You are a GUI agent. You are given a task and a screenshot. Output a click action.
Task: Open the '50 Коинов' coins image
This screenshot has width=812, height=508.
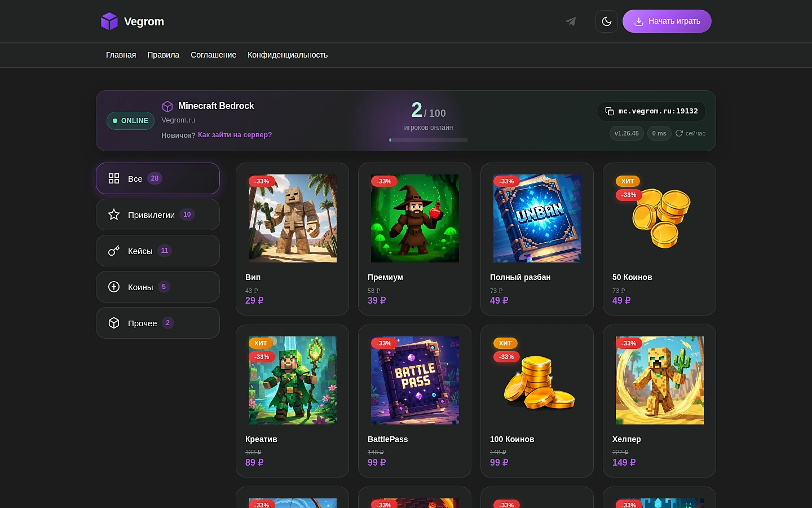[x=660, y=218]
